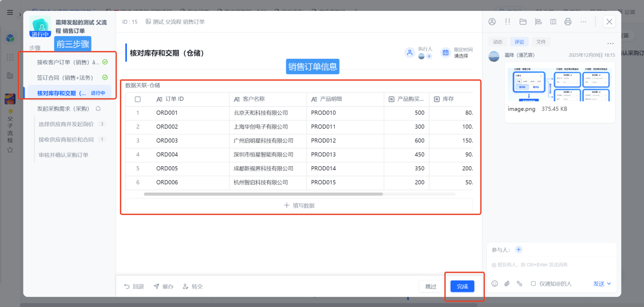Screen dimensions: 644x307
Task: Open the three-dot menu beside the printer icon
Action: click(583, 22)
